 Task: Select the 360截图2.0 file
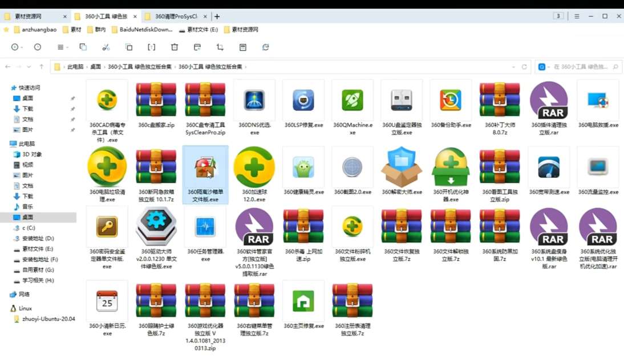[352, 168]
